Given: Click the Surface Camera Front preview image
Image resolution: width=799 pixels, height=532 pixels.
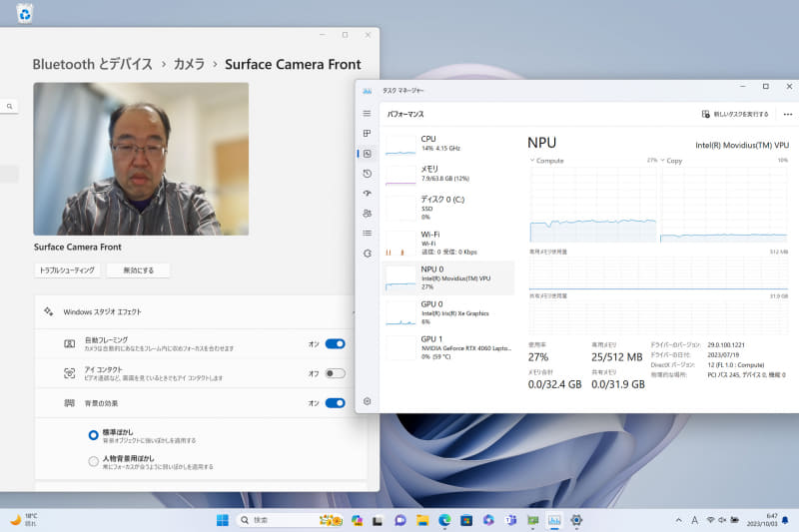Looking at the screenshot, I should pyautogui.click(x=141, y=159).
